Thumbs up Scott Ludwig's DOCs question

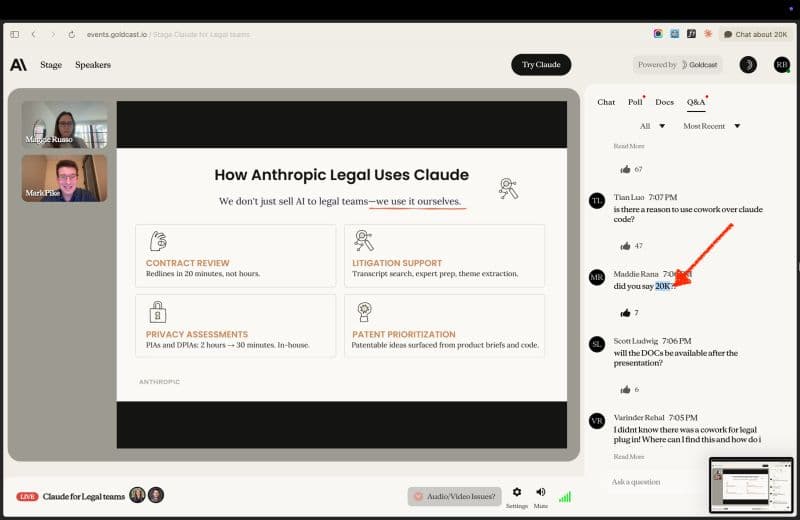pos(625,389)
